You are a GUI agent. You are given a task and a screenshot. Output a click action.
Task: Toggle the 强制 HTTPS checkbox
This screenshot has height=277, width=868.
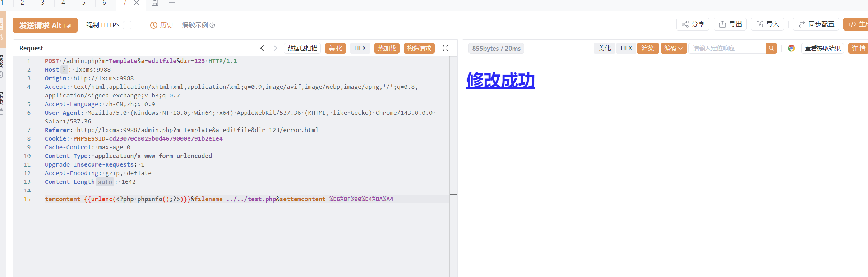[127, 25]
